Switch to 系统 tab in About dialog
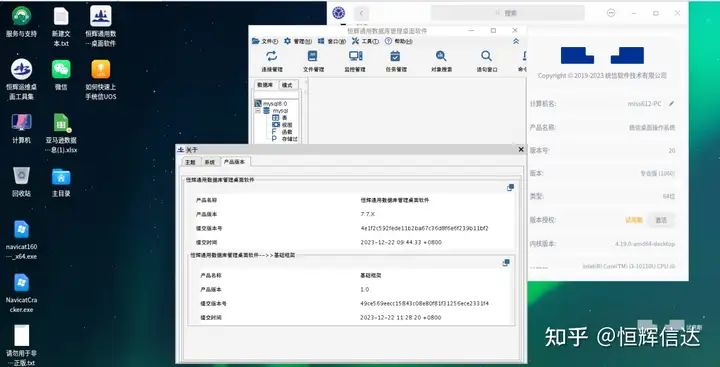 click(209, 162)
